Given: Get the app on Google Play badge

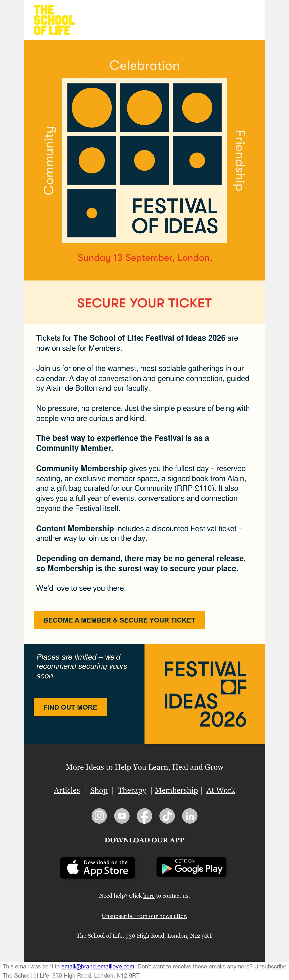Looking at the screenshot, I should 191,867.
